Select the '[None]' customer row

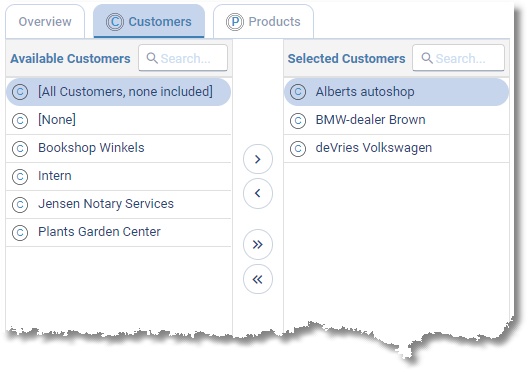(118, 120)
